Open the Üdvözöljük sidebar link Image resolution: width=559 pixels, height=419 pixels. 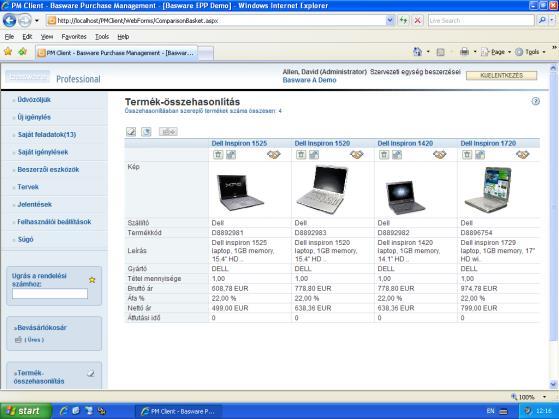coord(34,100)
